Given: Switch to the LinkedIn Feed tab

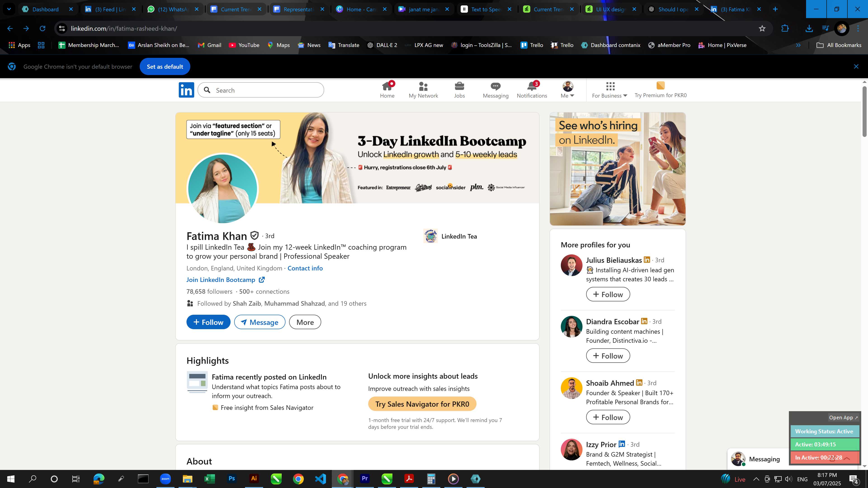Looking at the screenshot, I should click(x=110, y=9).
